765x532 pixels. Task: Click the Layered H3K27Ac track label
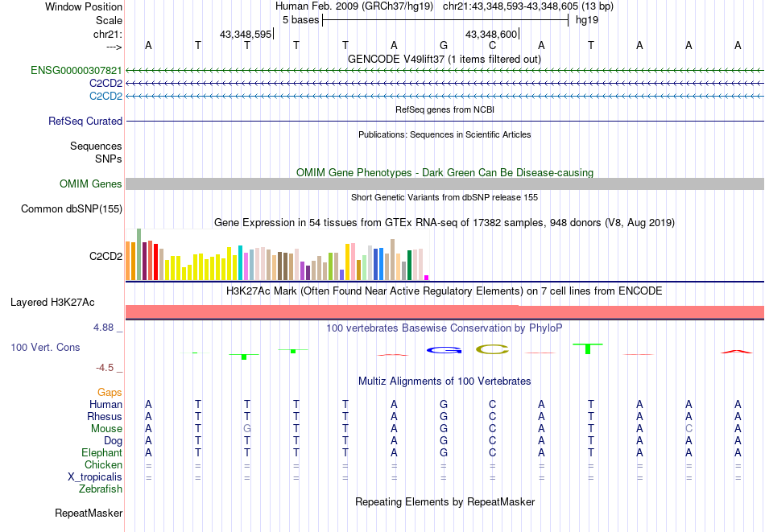tap(52, 303)
